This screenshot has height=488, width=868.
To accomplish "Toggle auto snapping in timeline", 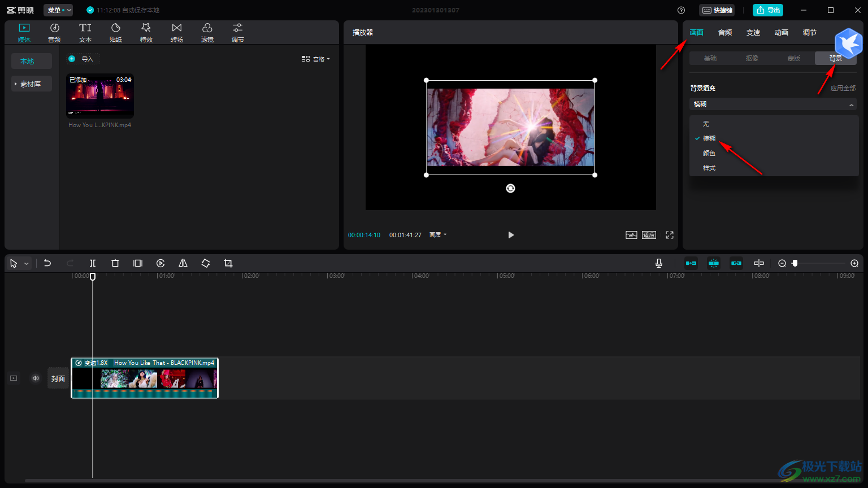I will tap(714, 263).
